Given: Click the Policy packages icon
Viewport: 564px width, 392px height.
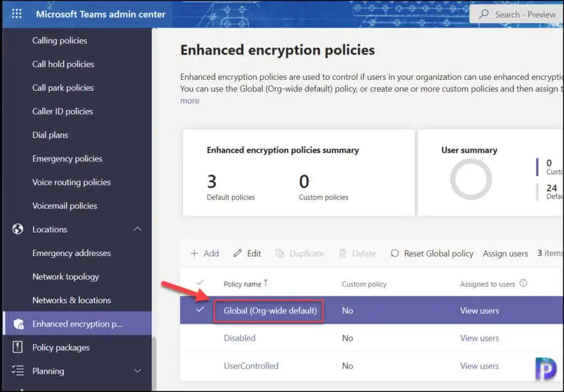Looking at the screenshot, I should 17,347.
